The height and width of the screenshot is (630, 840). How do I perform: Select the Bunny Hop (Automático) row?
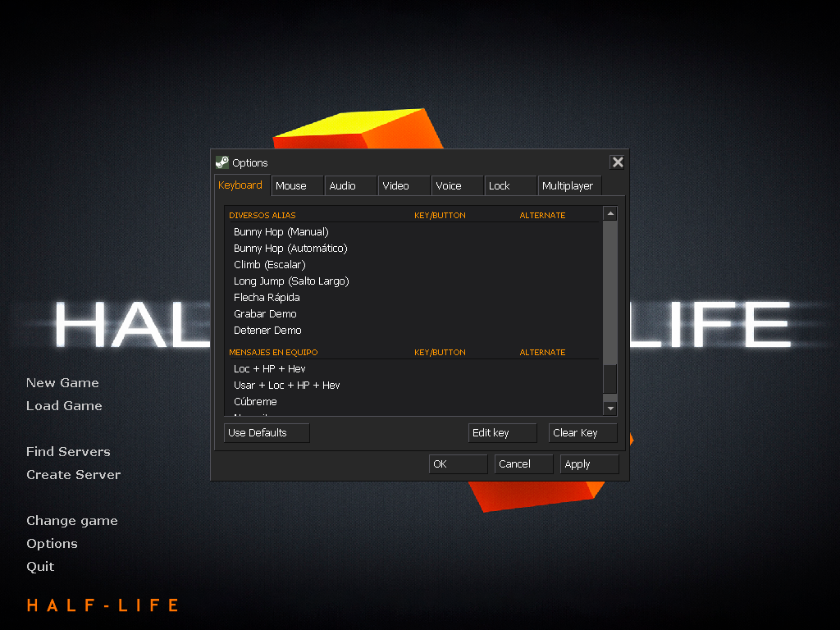pos(413,249)
